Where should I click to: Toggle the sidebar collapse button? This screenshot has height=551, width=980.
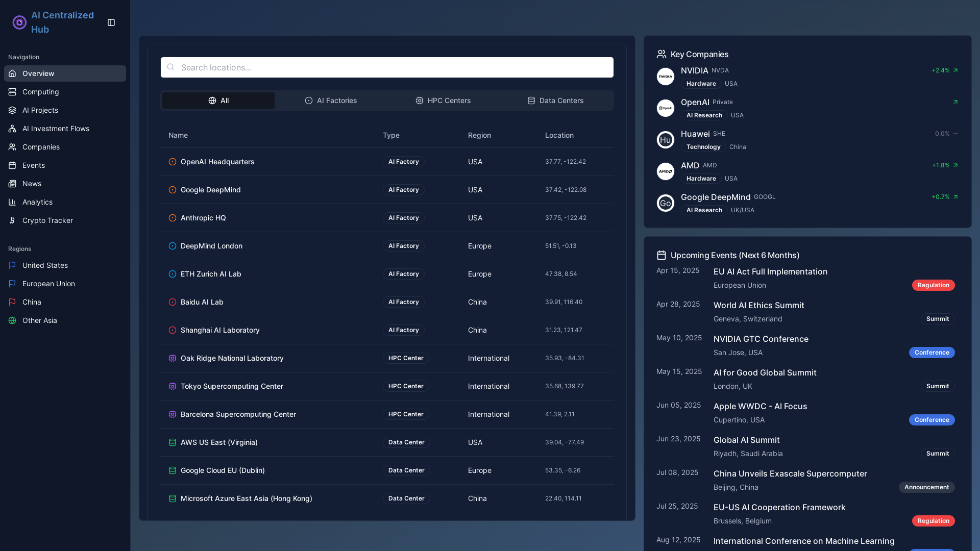(x=111, y=22)
